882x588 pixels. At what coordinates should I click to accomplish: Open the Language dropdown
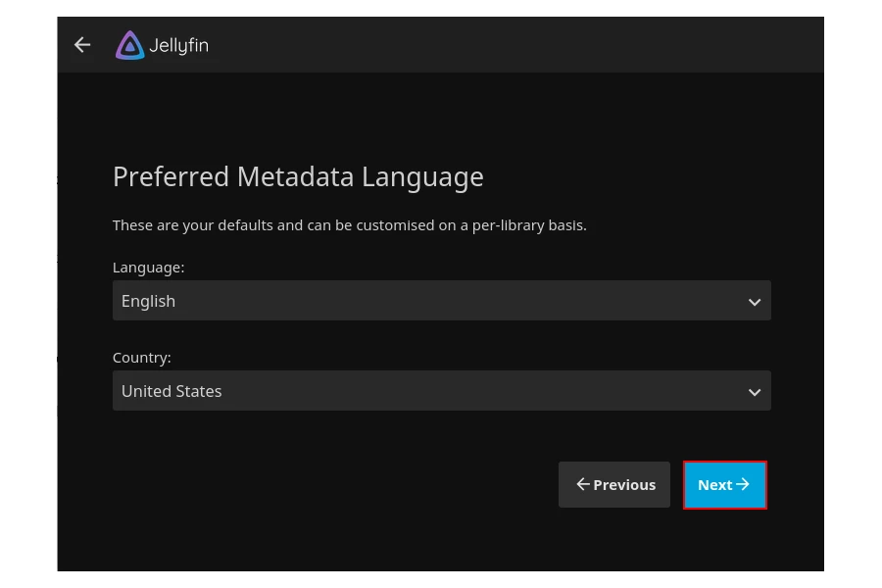pyautogui.click(x=441, y=301)
